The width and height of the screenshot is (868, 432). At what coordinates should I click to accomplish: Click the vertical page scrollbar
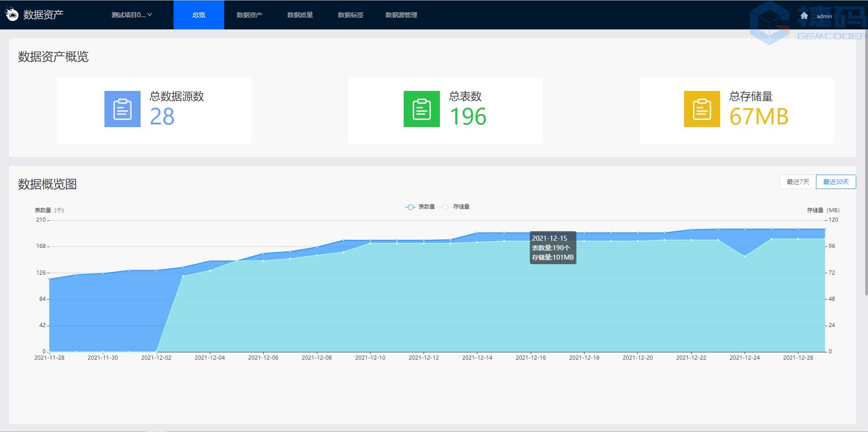pyautogui.click(x=866, y=163)
